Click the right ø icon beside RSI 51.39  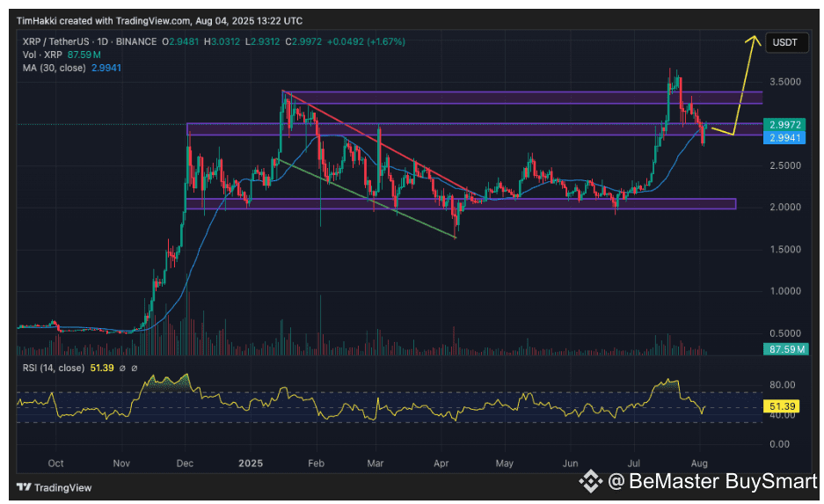pos(134,369)
